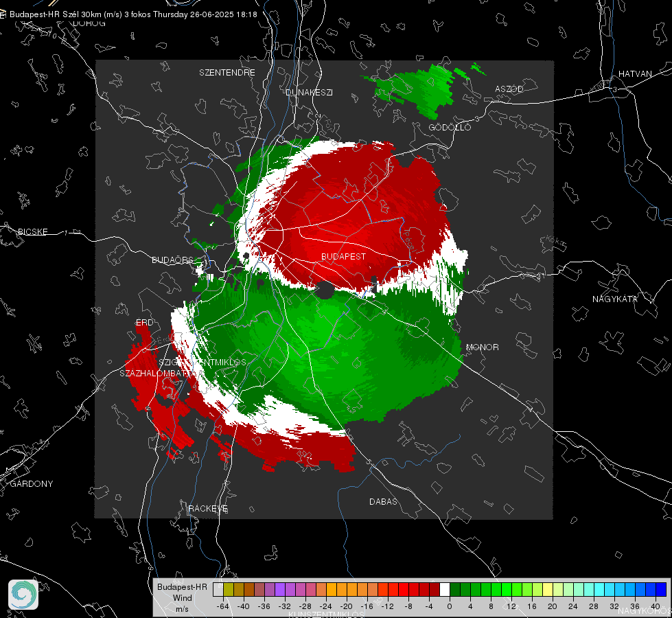Click the SZIGETSZENTMIKLÓS town label
The width and height of the screenshot is (672, 618).
202,363
